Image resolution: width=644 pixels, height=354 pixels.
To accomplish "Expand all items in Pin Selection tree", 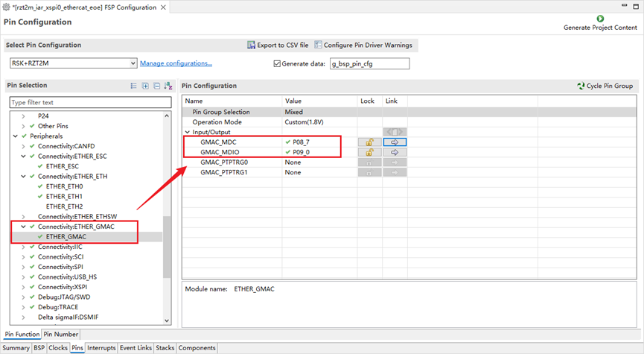I will [145, 86].
